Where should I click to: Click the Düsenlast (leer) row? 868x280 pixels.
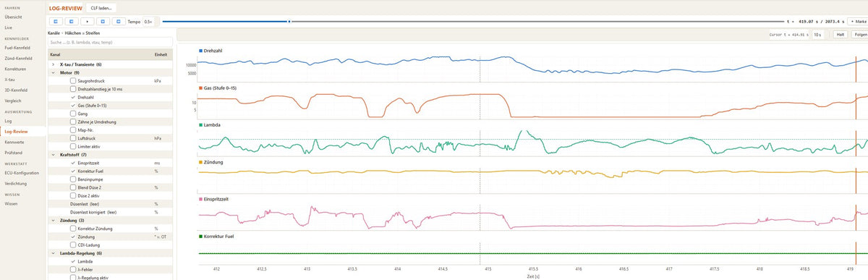point(109,203)
